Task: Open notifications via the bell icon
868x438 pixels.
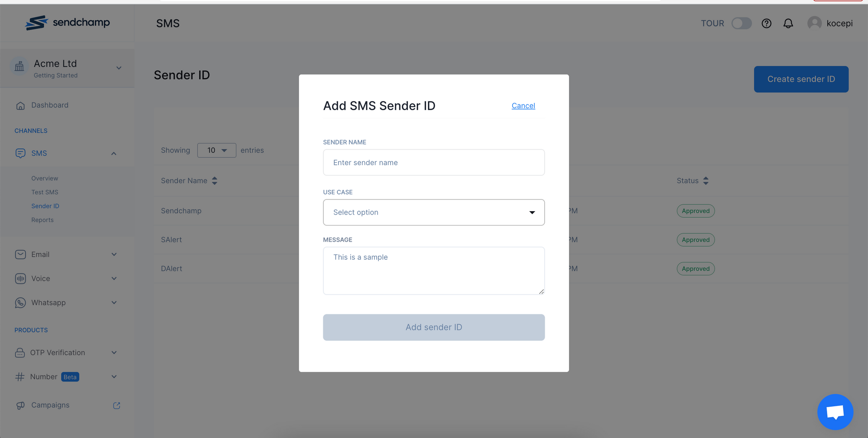Action: (788, 23)
